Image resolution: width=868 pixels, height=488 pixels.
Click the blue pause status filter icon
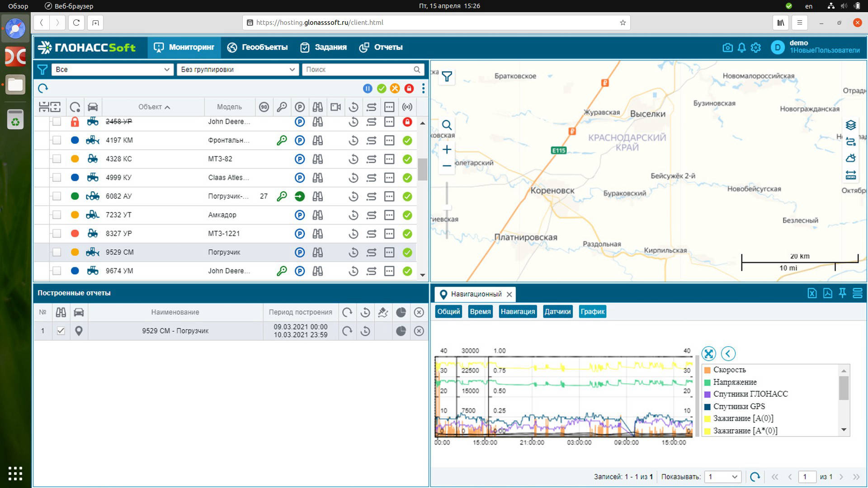point(367,89)
